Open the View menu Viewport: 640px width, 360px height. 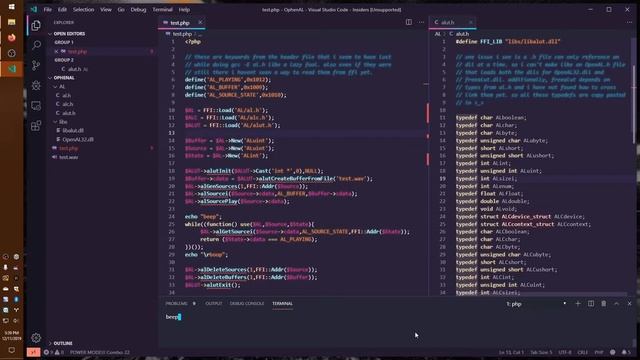point(106,9)
